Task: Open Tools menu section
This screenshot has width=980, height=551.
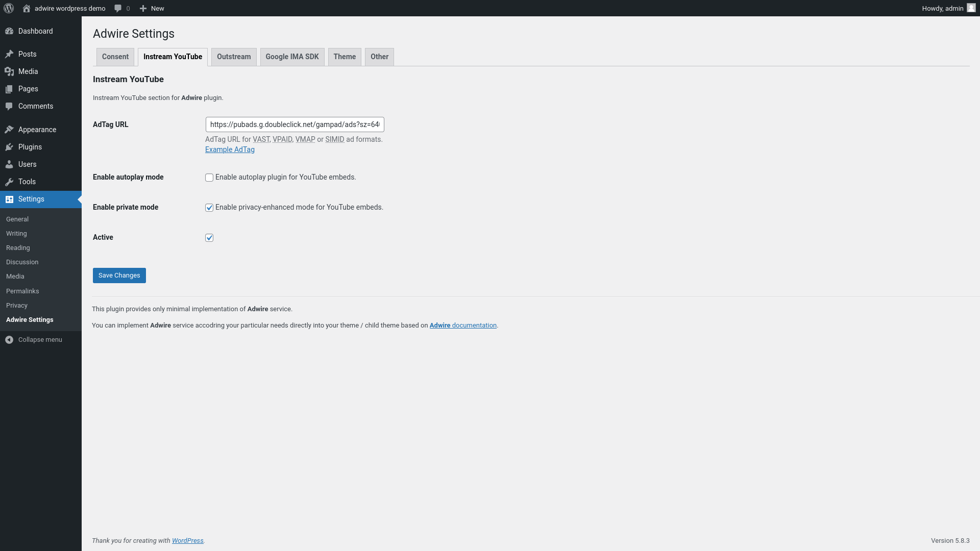Action: [27, 182]
